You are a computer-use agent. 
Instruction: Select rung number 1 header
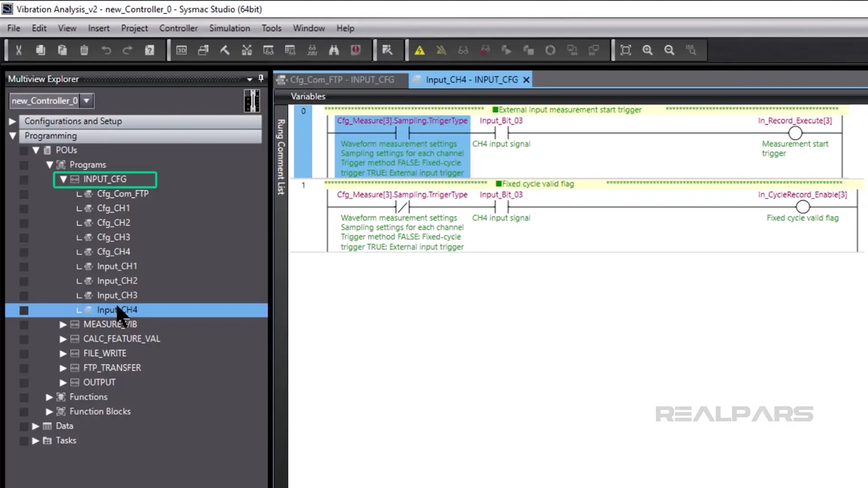click(x=303, y=185)
